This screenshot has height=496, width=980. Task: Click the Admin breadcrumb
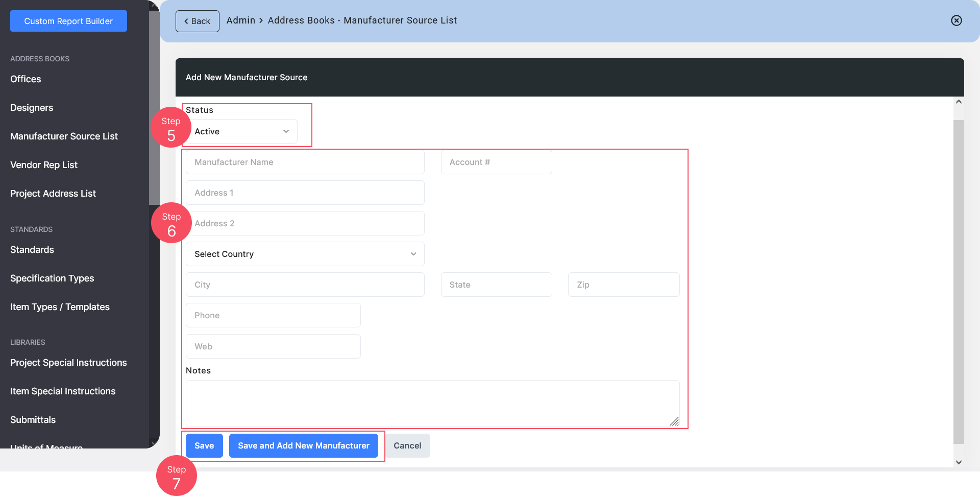241,20
